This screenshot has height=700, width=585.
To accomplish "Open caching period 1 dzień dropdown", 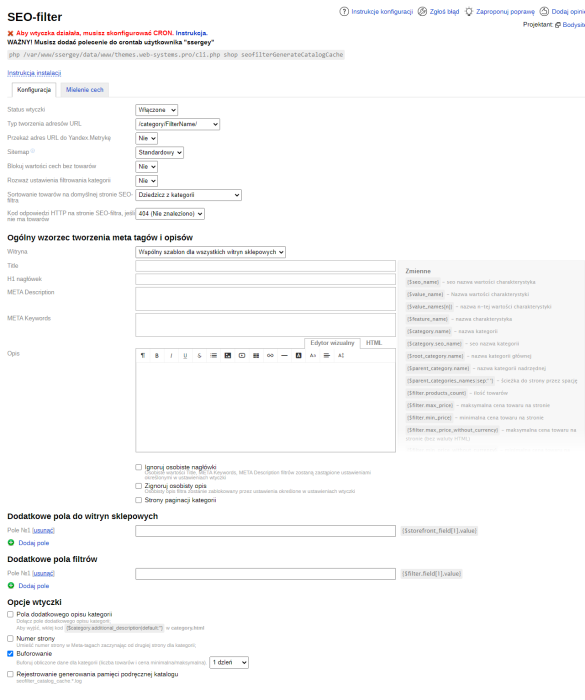I will 229,662.
